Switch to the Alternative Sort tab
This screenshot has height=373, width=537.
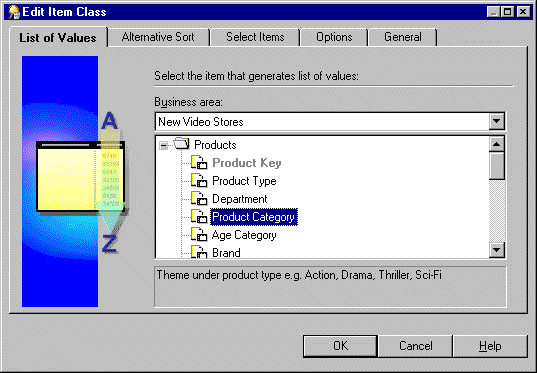click(158, 37)
